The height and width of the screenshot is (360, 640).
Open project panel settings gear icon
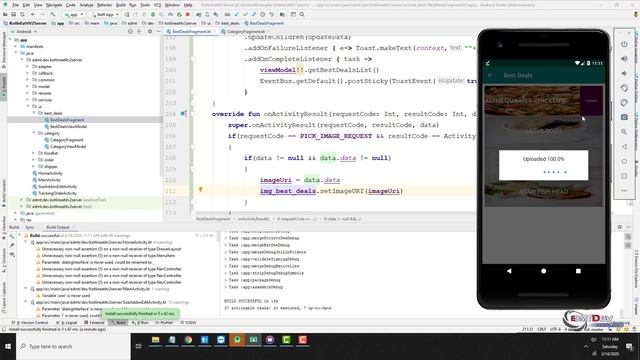(150, 31)
